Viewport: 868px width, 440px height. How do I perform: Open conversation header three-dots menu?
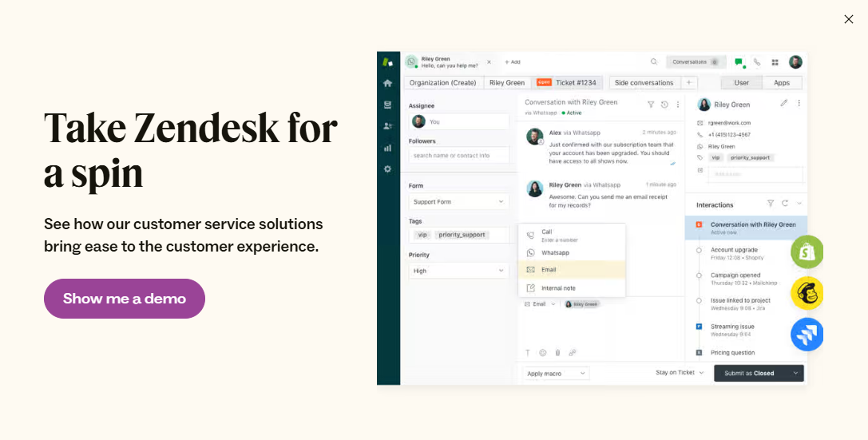[678, 104]
